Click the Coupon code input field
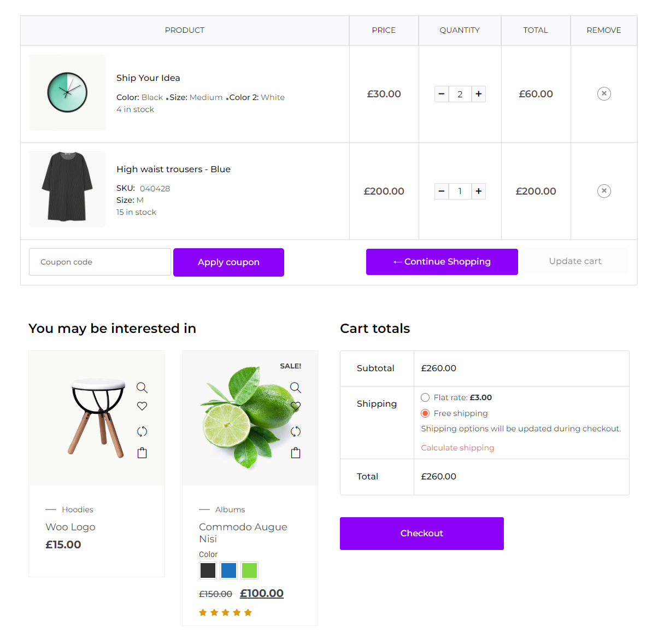Image resolution: width=658 pixels, height=644 pixels. [x=100, y=262]
